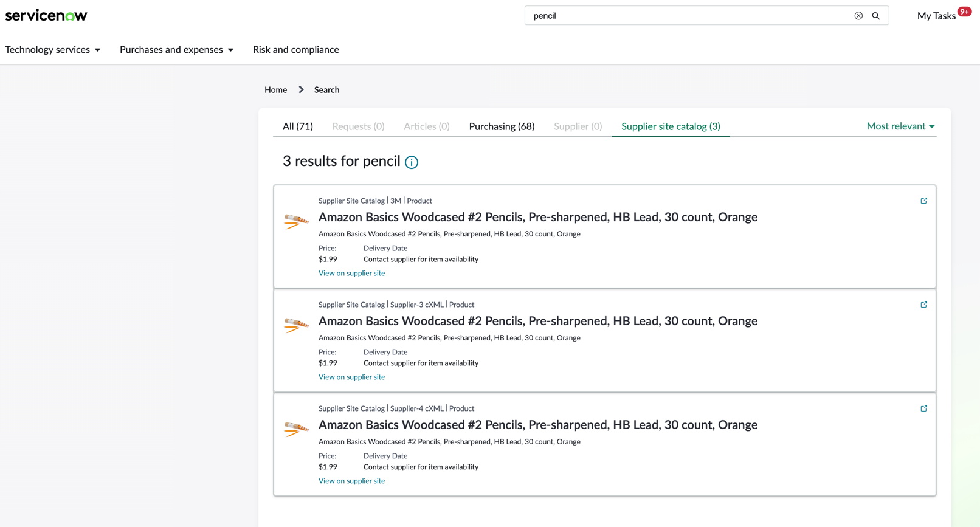The image size is (980, 527).
Task: Click the ServiceNow logo
Action: pyautogui.click(x=46, y=15)
